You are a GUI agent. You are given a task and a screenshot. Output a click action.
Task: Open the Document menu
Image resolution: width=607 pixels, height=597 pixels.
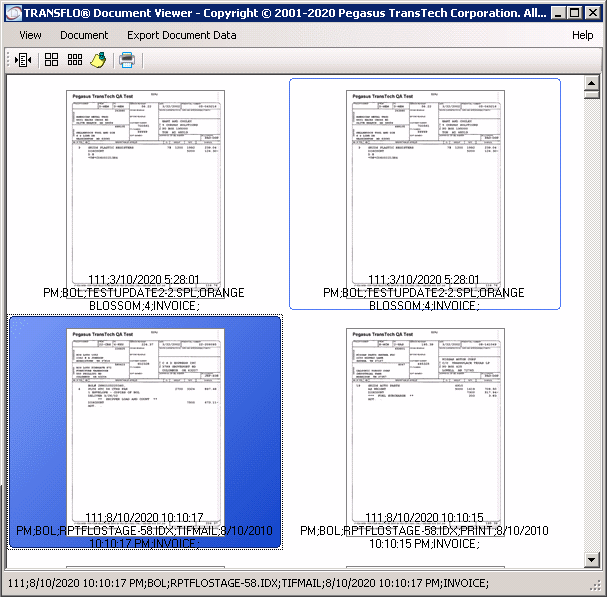(84, 35)
